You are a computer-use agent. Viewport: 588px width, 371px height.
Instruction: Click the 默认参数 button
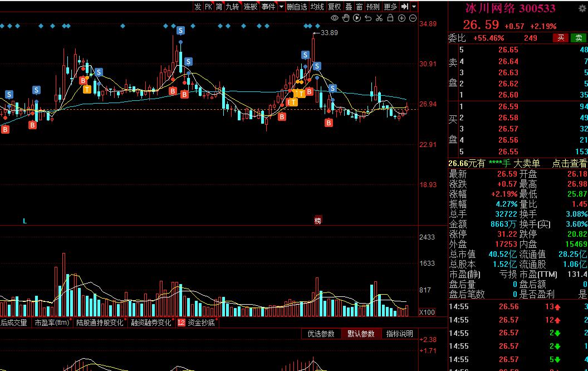click(x=361, y=334)
